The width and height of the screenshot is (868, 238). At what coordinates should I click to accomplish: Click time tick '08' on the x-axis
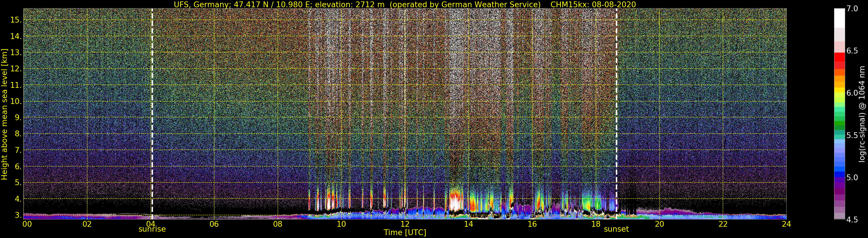[x=278, y=224]
